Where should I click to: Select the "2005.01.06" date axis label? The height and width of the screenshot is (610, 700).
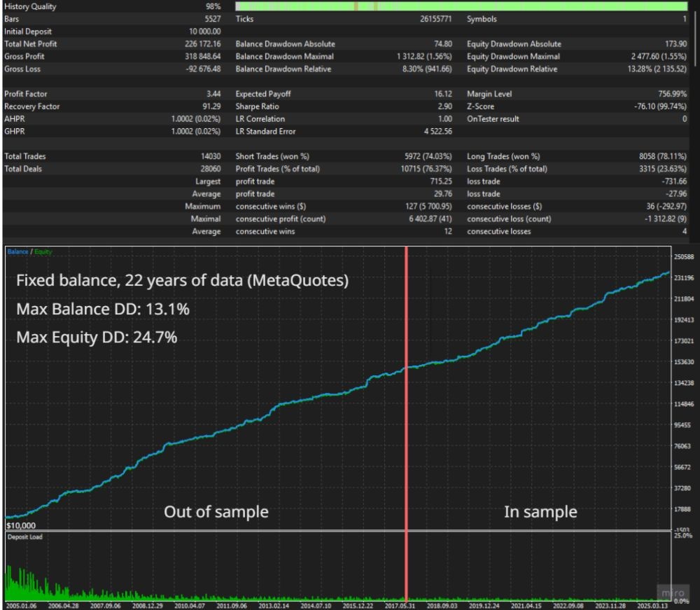tap(22, 606)
